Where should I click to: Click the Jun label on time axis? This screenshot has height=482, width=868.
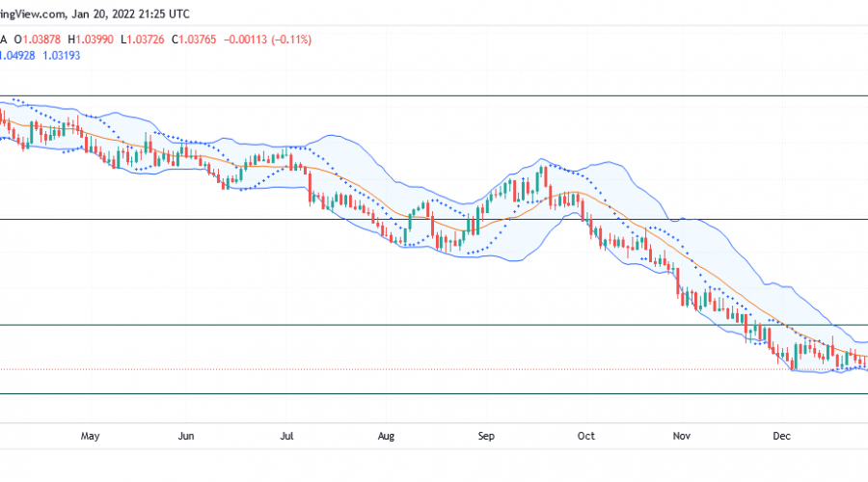[x=186, y=436]
